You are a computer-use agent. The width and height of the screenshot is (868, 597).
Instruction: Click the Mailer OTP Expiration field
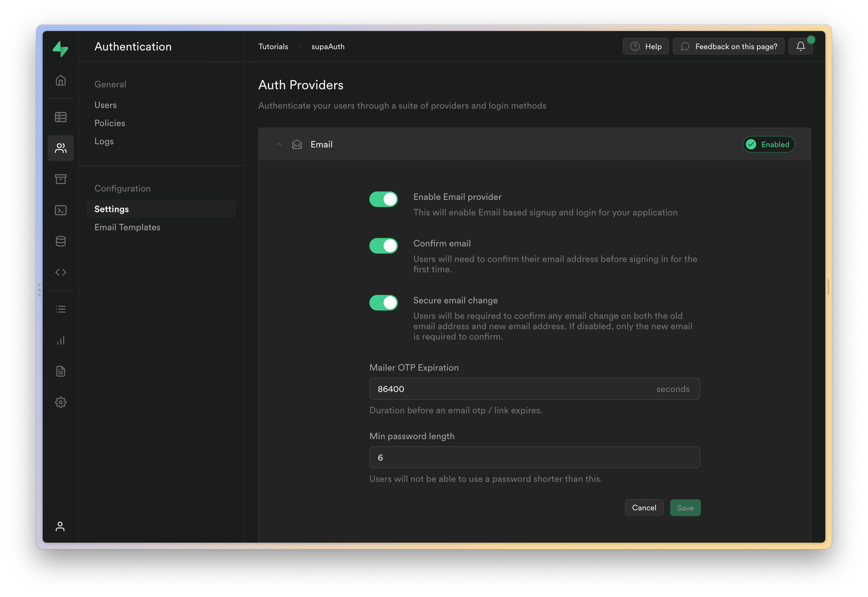pyautogui.click(x=535, y=389)
